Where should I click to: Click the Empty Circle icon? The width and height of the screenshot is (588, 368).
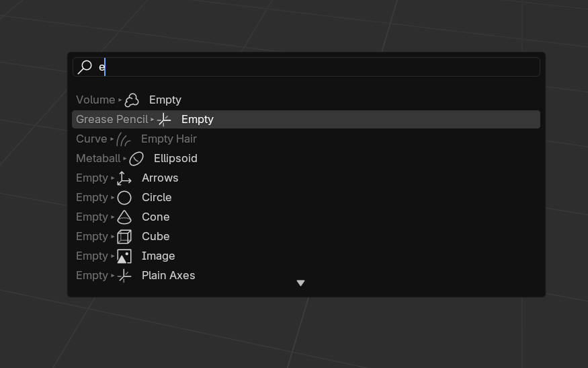point(124,198)
